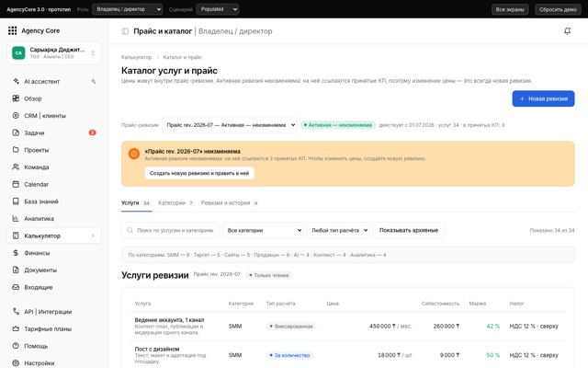Click the Сбросить демо button
588x368 pixels.
tap(558, 9)
